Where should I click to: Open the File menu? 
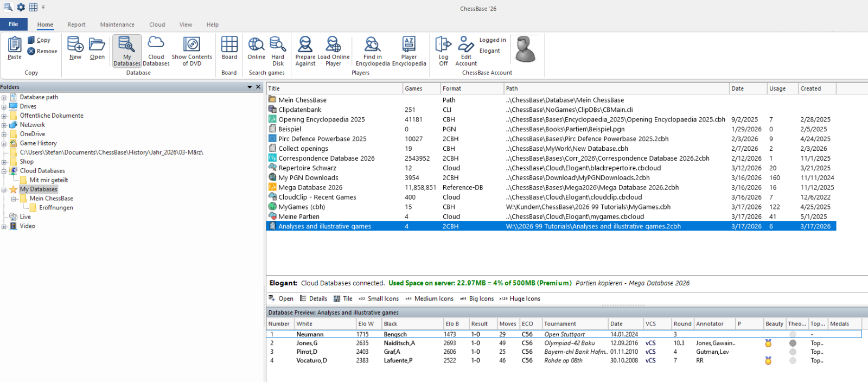point(14,24)
